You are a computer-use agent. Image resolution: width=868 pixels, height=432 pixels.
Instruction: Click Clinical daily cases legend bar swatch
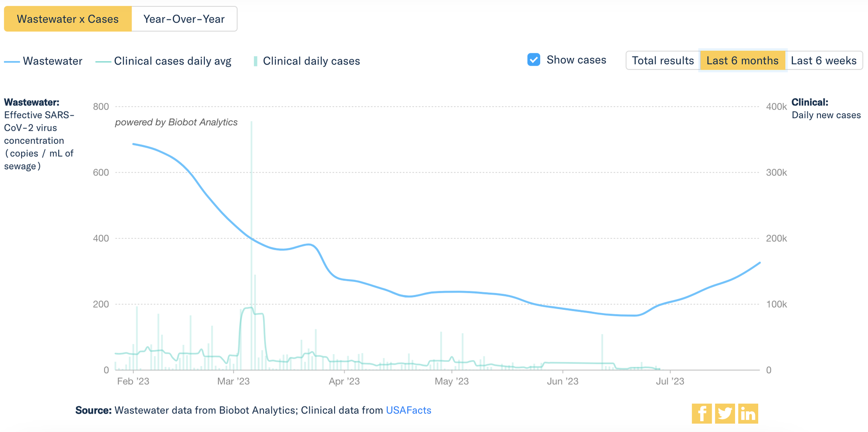(256, 62)
